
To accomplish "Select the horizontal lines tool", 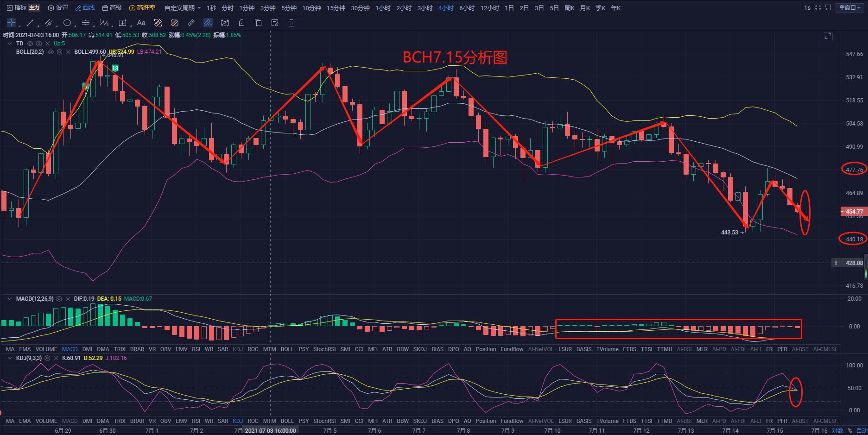I will pyautogui.click(x=86, y=23).
